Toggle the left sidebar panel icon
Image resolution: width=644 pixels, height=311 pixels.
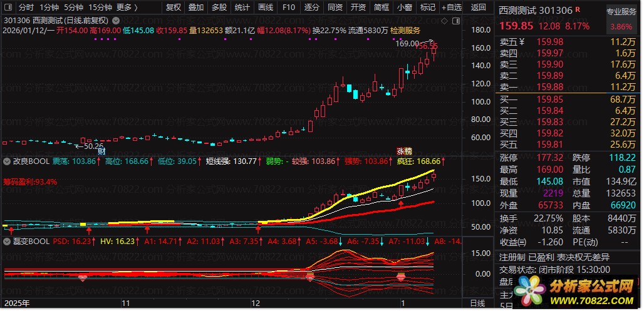[9, 7]
